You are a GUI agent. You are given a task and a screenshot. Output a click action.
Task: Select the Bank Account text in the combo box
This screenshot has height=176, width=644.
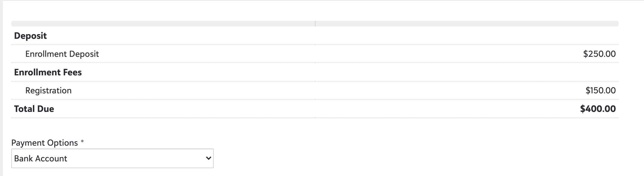tap(40, 159)
